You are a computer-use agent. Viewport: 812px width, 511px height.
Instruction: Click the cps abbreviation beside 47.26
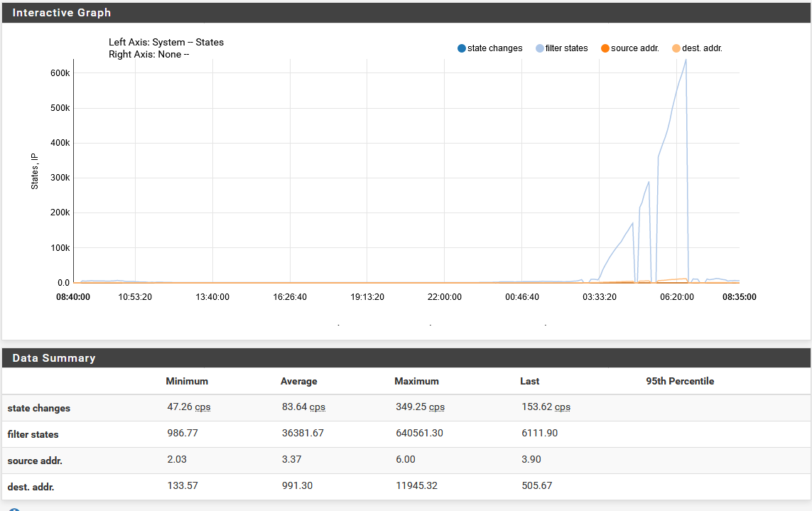tap(203, 407)
